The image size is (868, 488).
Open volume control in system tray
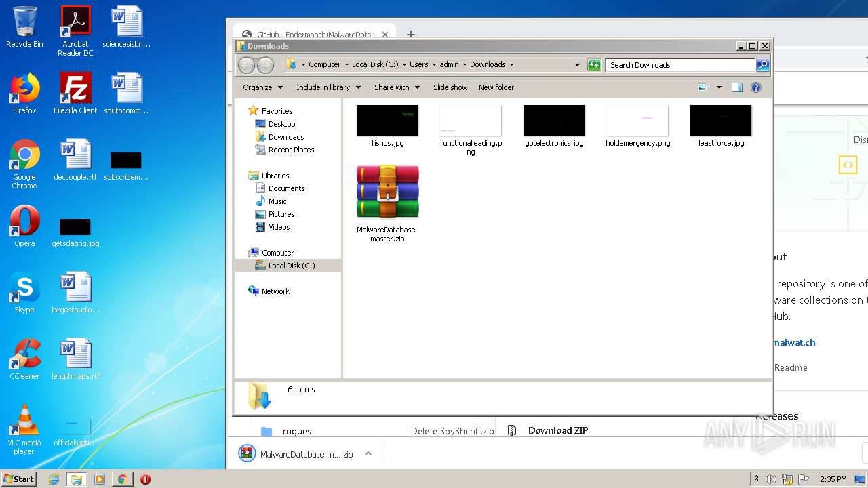[x=771, y=479]
